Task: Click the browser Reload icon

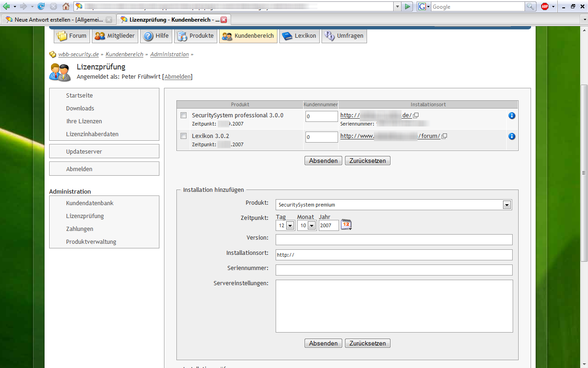Action: point(41,6)
